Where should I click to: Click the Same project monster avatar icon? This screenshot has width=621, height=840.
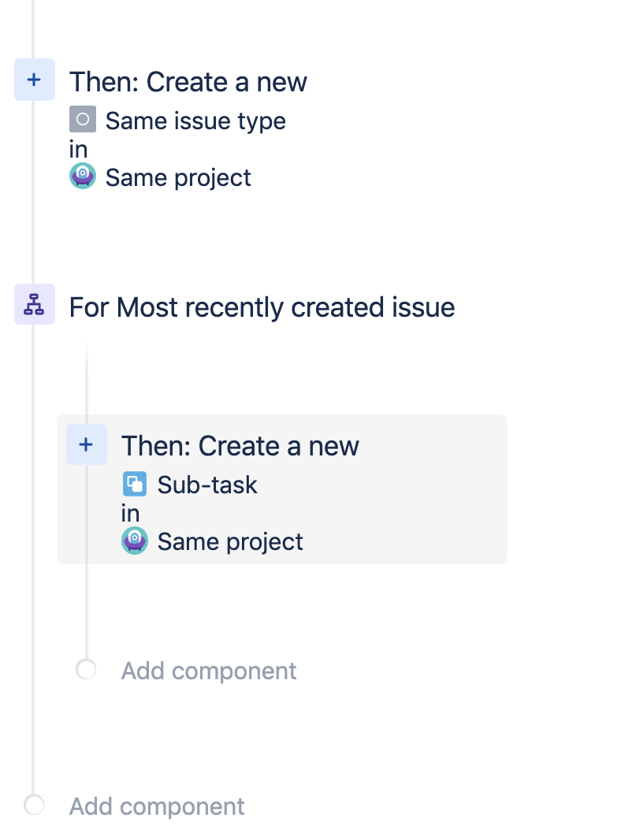[x=82, y=176]
